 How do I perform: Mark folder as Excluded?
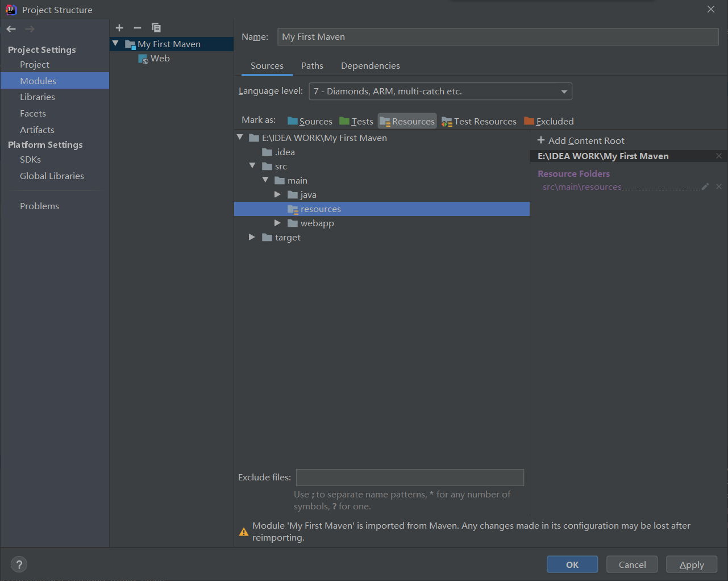click(549, 121)
